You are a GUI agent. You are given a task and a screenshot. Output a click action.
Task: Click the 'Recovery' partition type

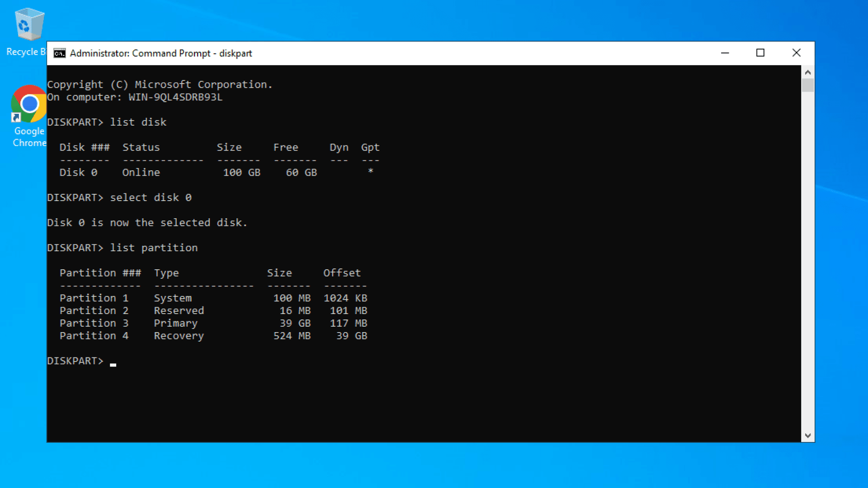pos(179,336)
